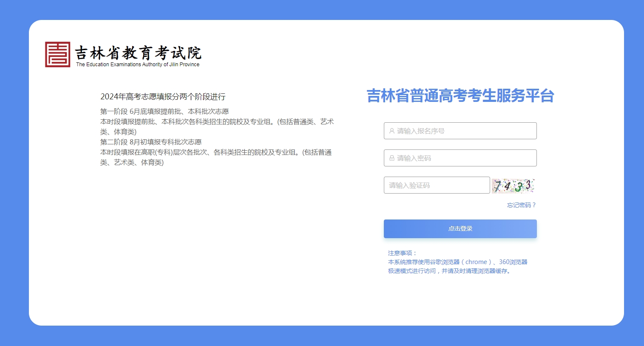Click the 吉林省普通高考考生服务平台 platform heading
Screen dimensions: 644x346
point(460,96)
